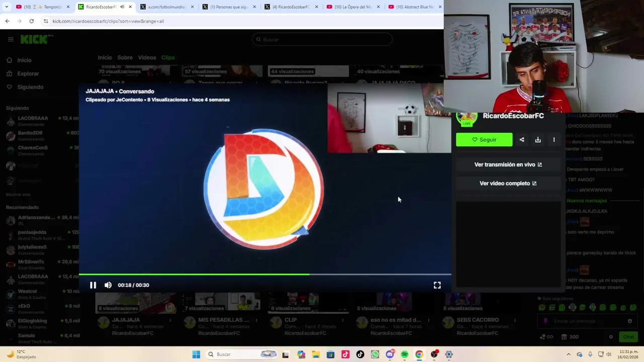This screenshot has width=644, height=362.
Task: Open WhatsApp from the taskbar
Action: click(x=375, y=354)
